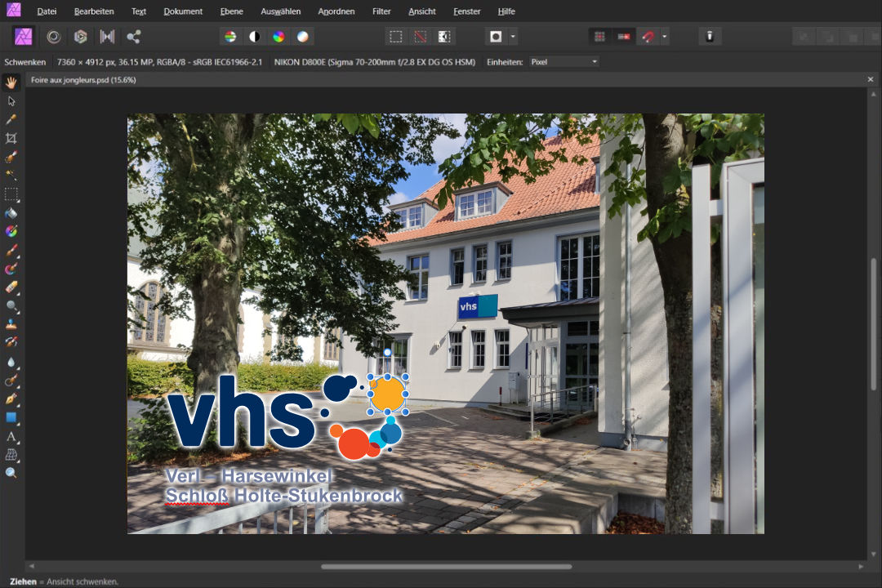Toggle the Snapping magnet button

[x=648, y=37]
